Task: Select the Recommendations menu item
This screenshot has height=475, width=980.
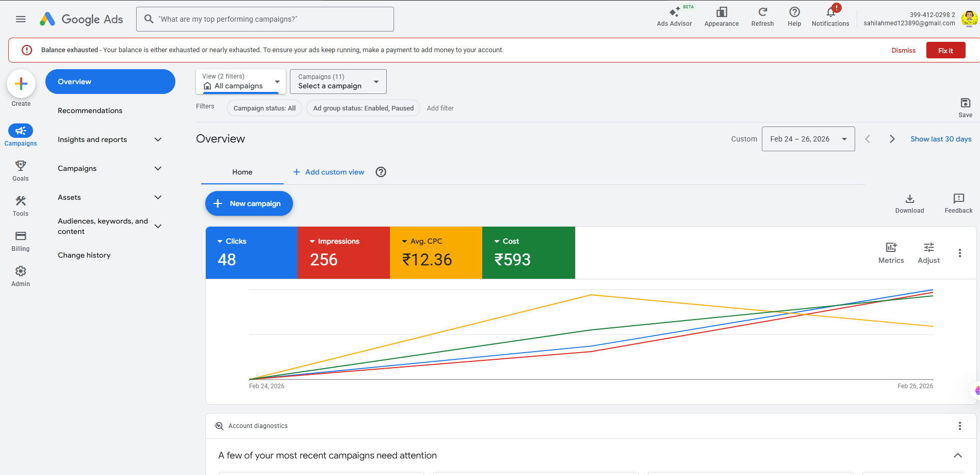Action: tap(90, 110)
